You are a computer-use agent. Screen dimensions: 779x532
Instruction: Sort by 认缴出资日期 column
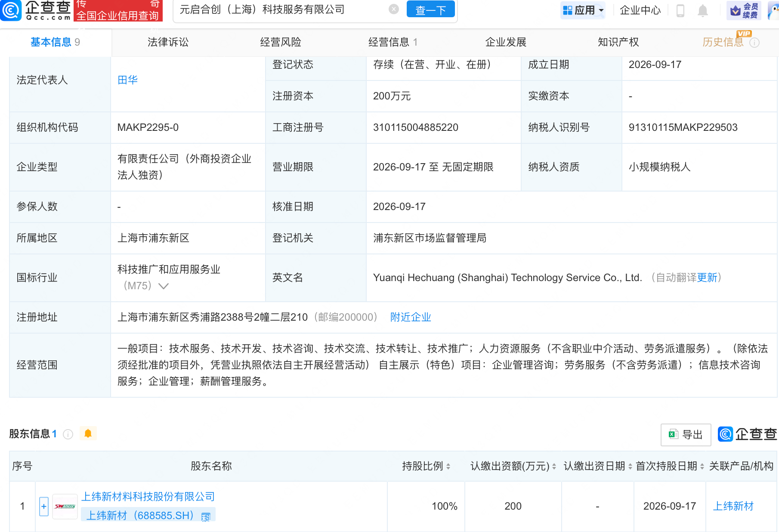[x=598, y=466]
